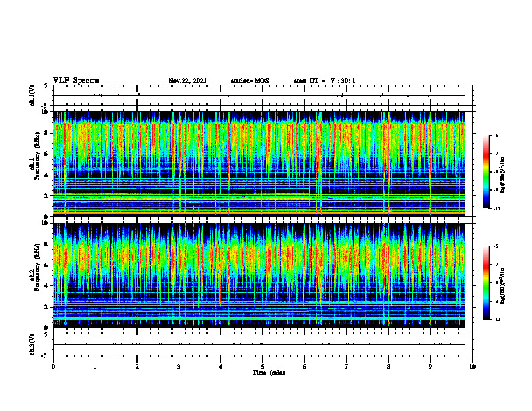Click the "10" tick on the Time axis

(472, 367)
